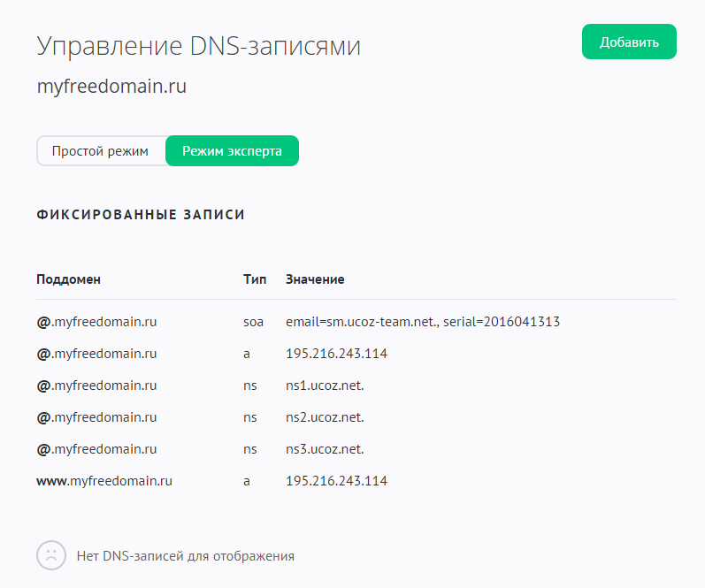This screenshot has height=588, width=705.
Task: Click the Управление DNS-записями heading
Action: point(198,47)
